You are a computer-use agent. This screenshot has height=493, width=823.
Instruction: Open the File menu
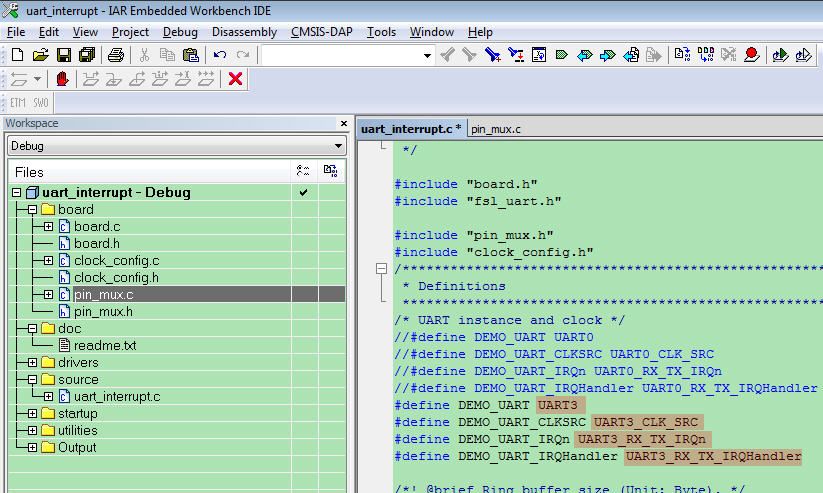pos(16,32)
